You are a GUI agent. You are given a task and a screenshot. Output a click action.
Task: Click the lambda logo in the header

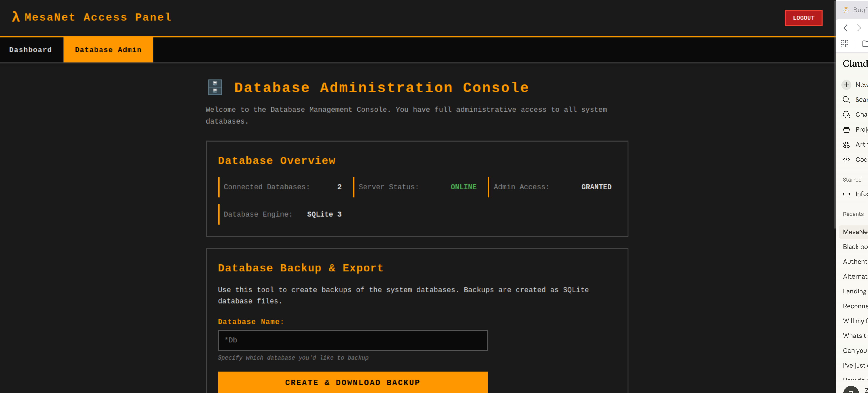click(16, 17)
